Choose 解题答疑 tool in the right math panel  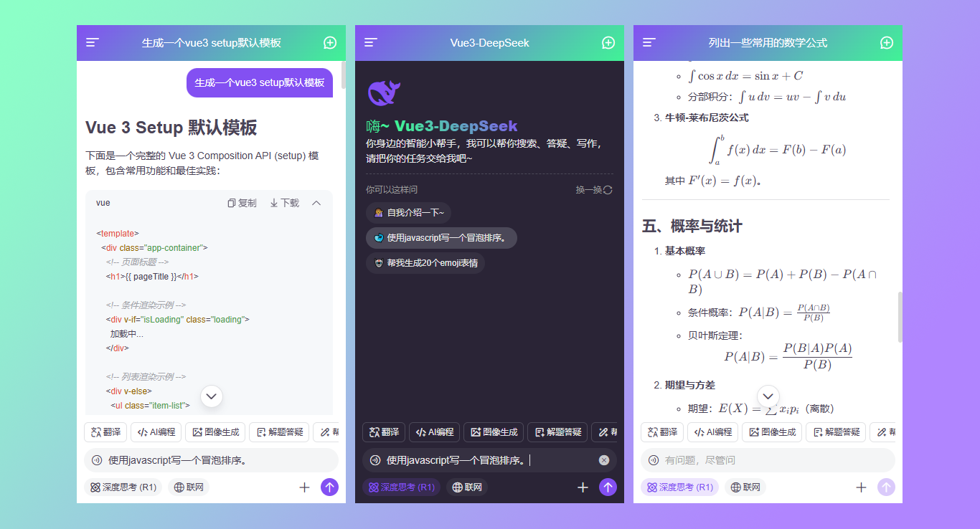pos(835,432)
